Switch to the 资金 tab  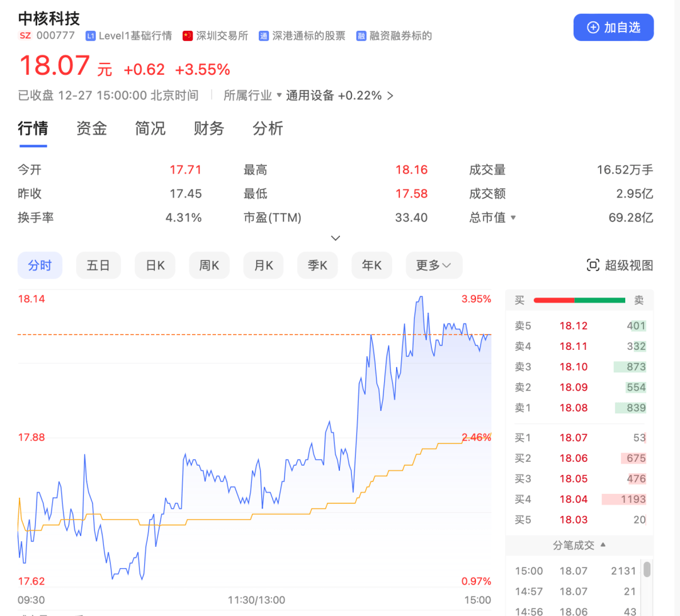click(x=91, y=128)
